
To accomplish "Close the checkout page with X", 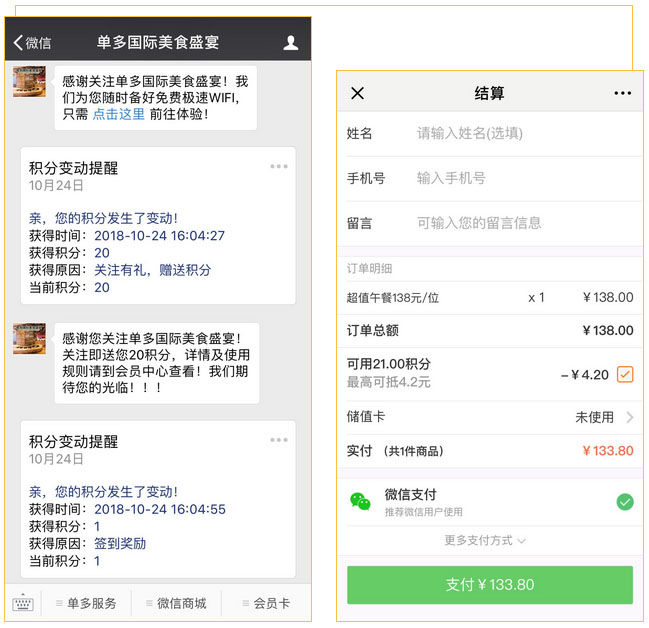I will [358, 93].
